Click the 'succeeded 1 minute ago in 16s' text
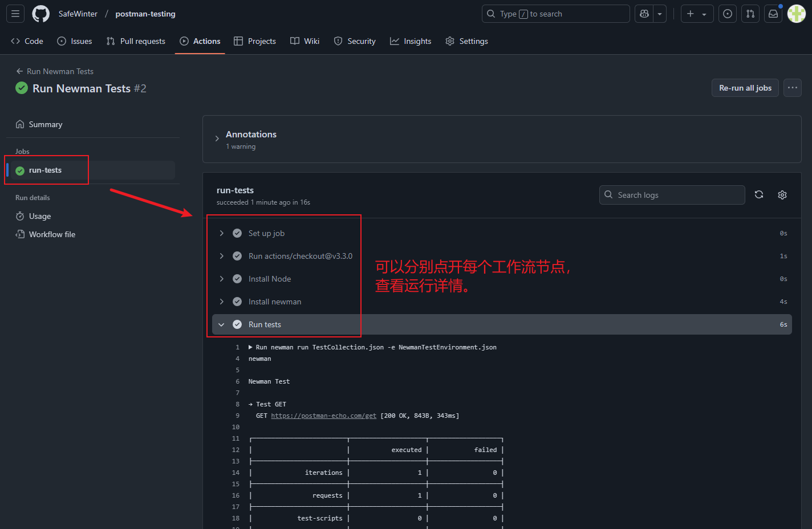 (263, 202)
